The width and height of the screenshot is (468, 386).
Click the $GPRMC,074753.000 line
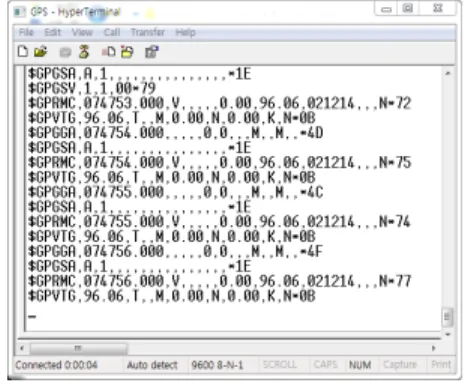coord(219,103)
